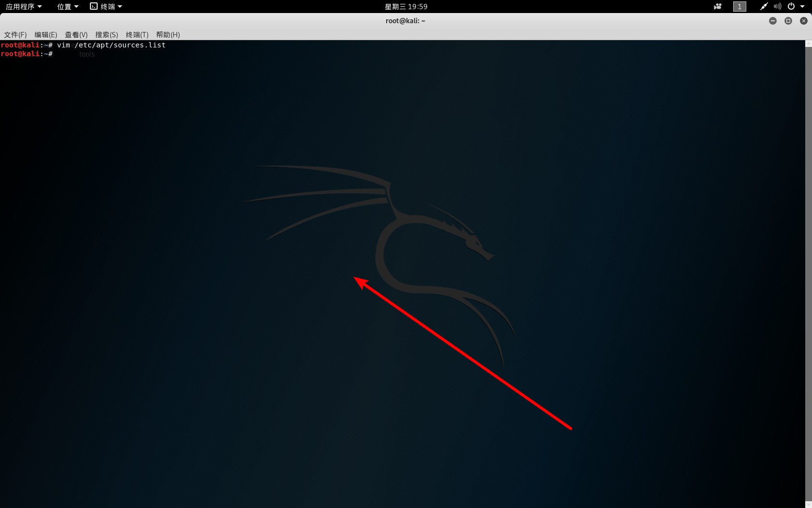Expand the 应用程序 menu

click(21, 6)
